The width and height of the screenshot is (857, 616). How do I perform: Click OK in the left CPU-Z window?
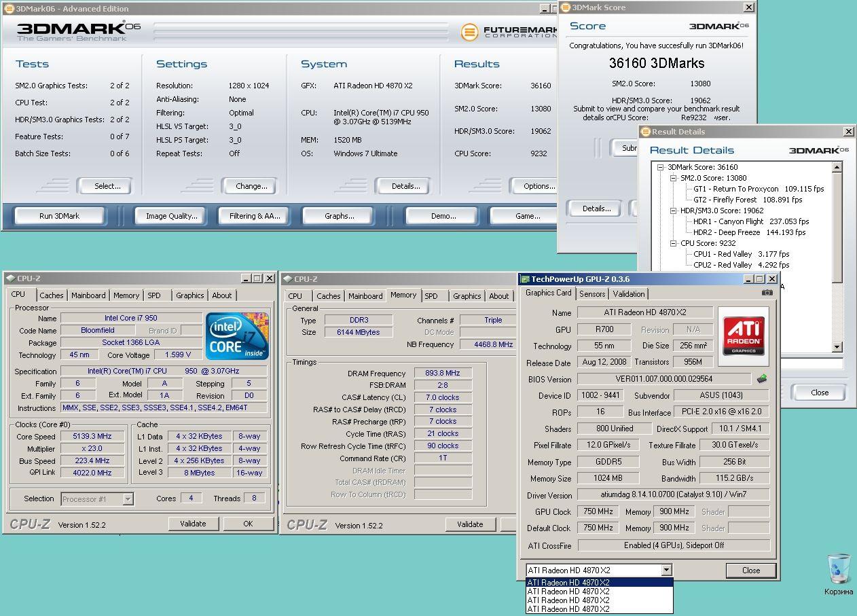(x=248, y=524)
